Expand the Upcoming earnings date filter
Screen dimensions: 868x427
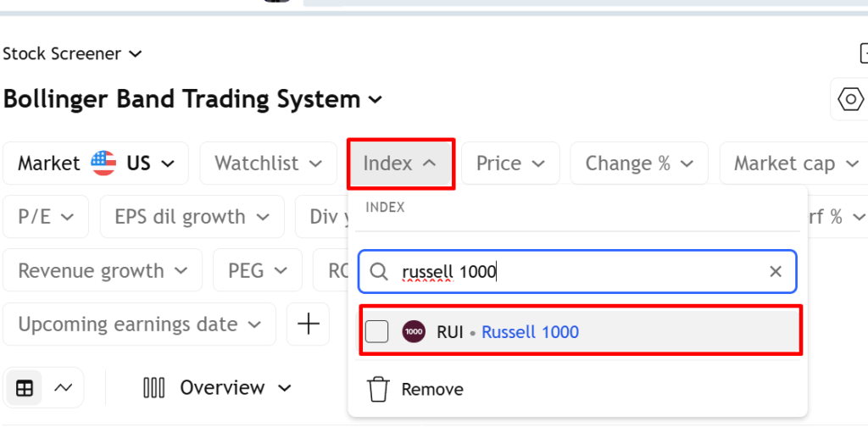click(x=139, y=324)
